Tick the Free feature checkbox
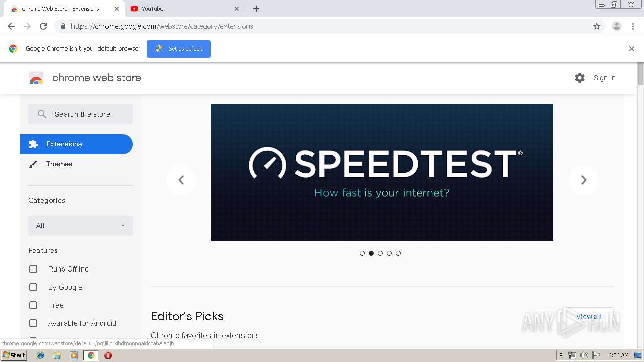This screenshot has height=362, width=644. [33, 305]
